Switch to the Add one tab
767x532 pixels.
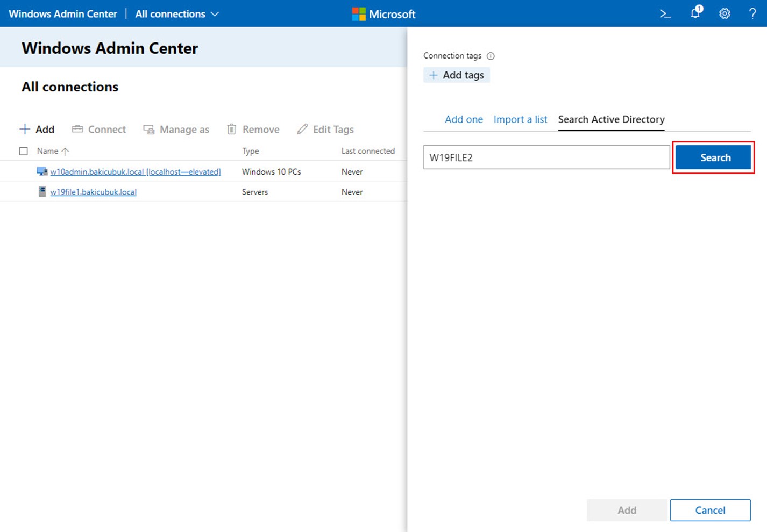pos(464,119)
